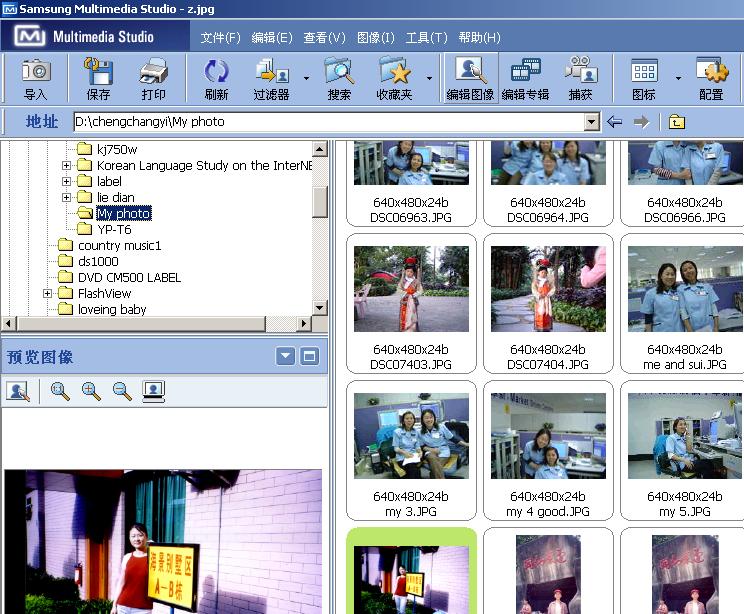The image size is (744, 614).
Task: Select the ds1000 folder
Action: 98,261
